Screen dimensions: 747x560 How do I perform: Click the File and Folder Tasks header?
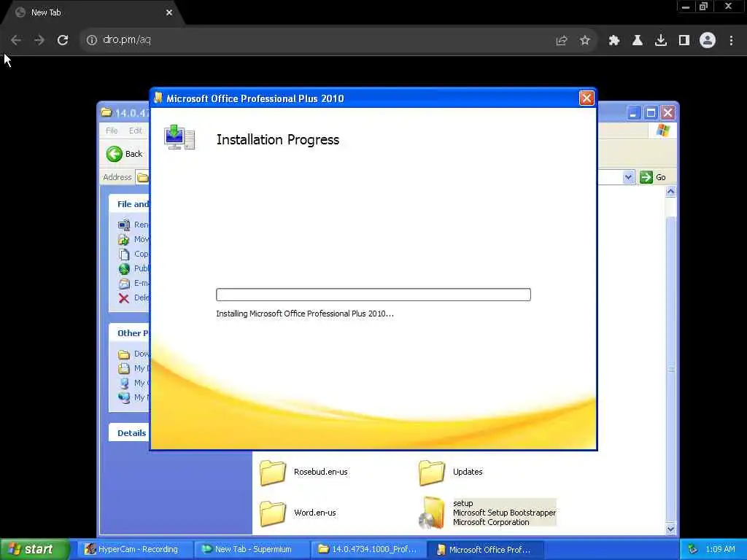pyautogui.click(x=130, y=204)
